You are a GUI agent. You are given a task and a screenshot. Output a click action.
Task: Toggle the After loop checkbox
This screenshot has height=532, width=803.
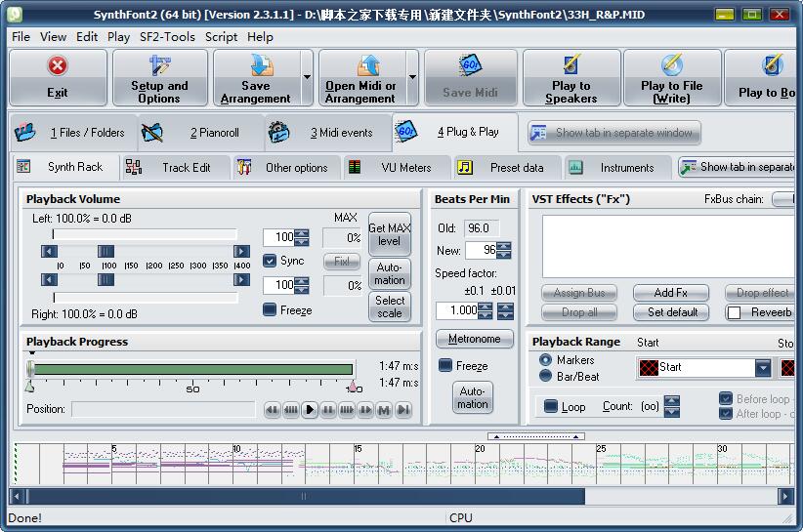(x=726, y=413)
